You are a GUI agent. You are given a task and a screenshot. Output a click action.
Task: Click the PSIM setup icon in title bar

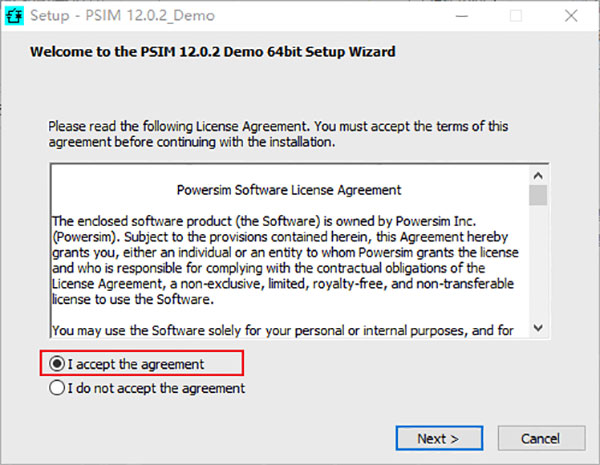coord(14,16)
